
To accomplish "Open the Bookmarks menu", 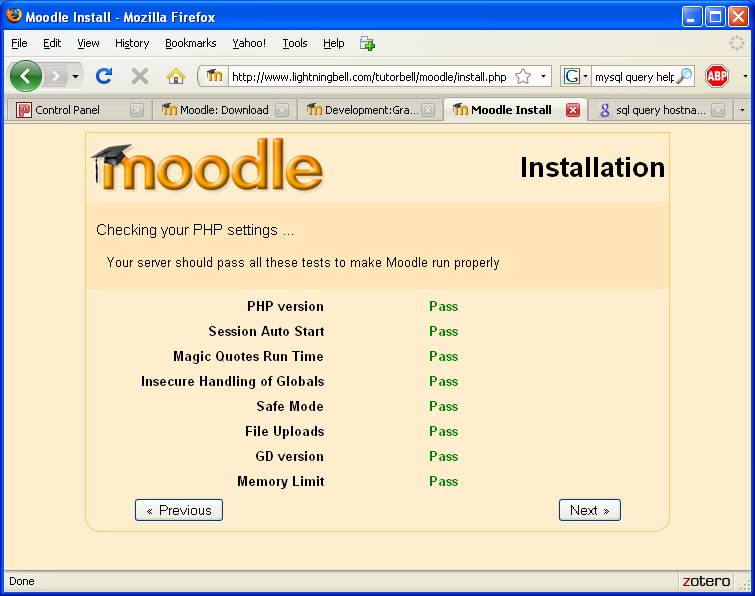I will point(190,43).
